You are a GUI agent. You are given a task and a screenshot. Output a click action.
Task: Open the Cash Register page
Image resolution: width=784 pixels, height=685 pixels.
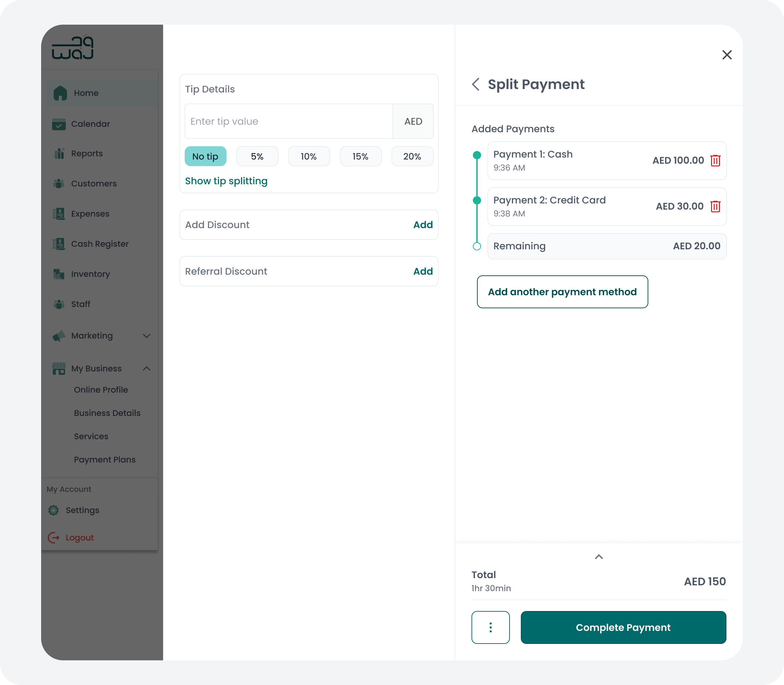click(x=99, y=244)
